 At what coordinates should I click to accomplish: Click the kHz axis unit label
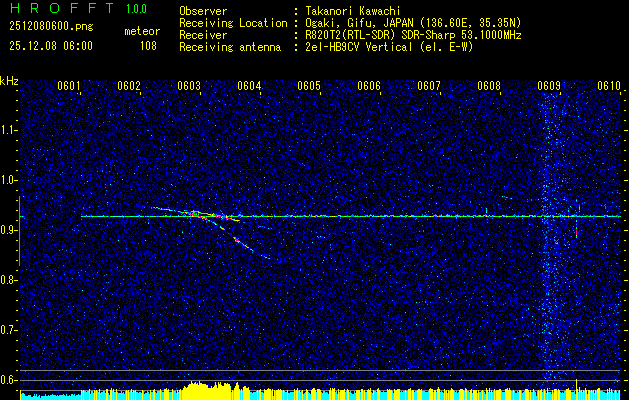(9, 81)
